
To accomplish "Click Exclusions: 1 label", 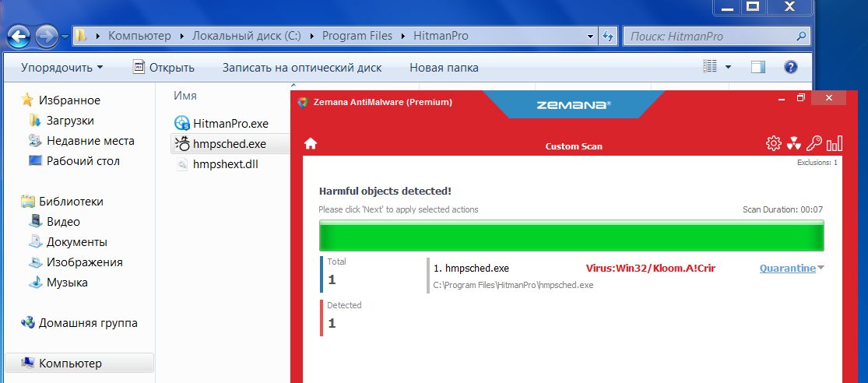I will [x=817, y=163].
